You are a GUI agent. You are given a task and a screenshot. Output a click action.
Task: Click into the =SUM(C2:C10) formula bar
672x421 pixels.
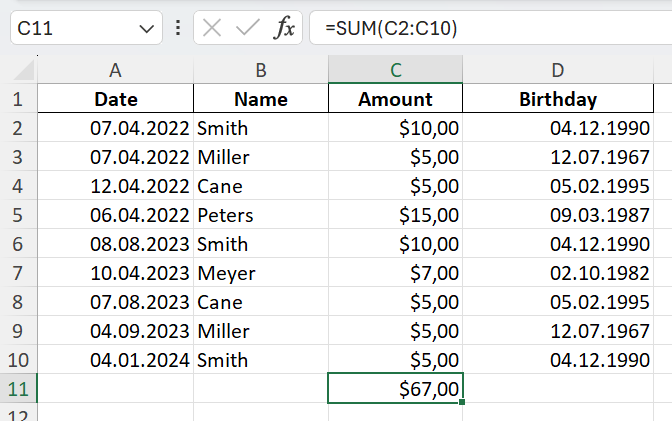[490, 28]
